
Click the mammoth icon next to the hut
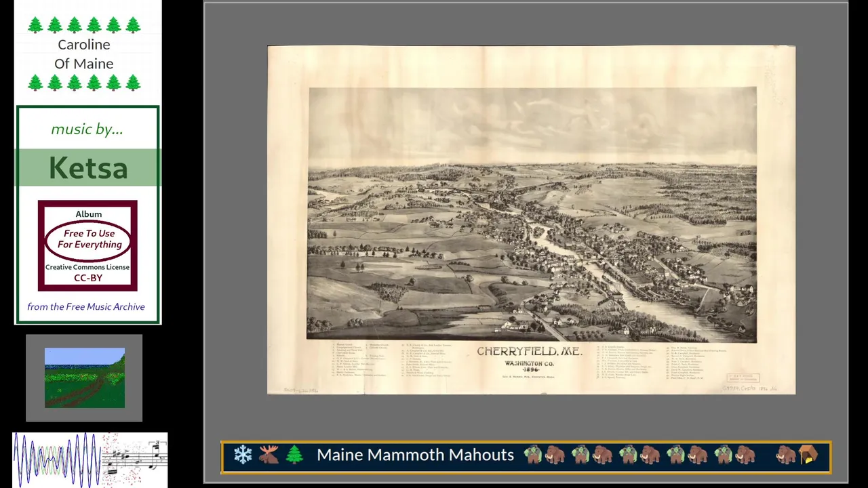(786, 455)
